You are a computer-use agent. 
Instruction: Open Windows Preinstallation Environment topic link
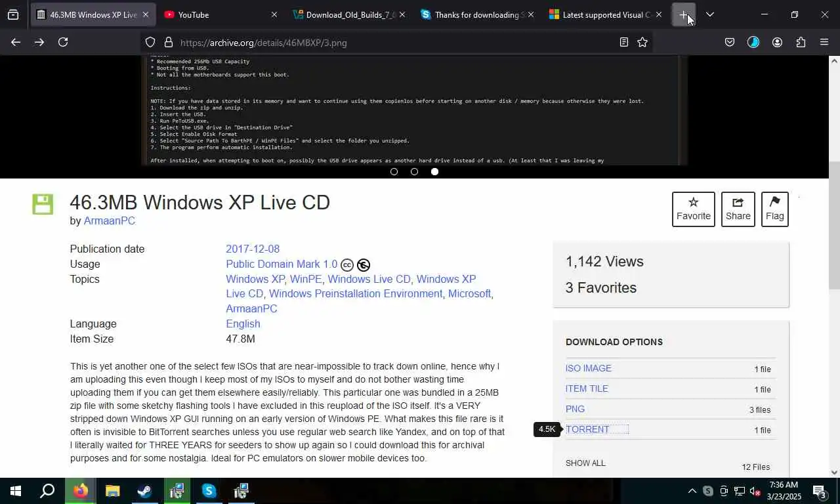tap(356, 293)
